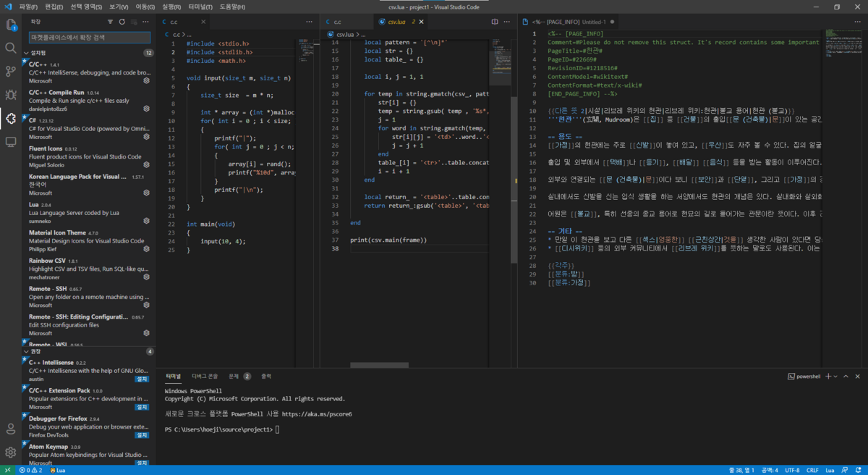Open the manage gear for Fluent Icons
This screenshot has width=868, height=475.
pyautogui.click(x=147, y=165)
